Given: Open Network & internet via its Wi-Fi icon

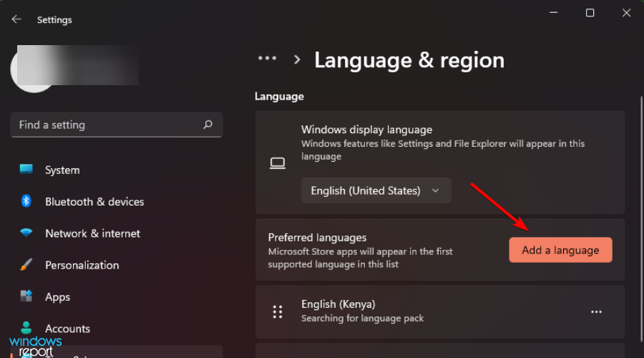Looking at the screenshot, I should [x=26, y=233].
